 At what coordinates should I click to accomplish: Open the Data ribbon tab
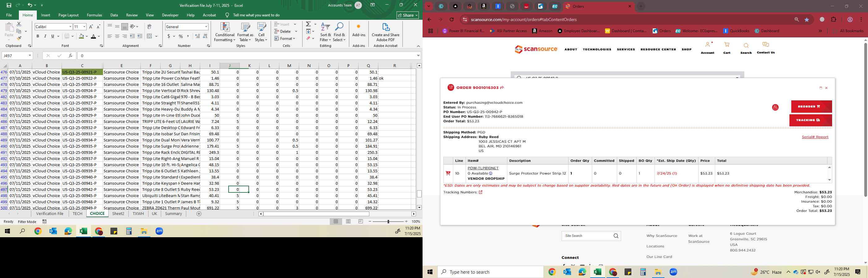pyautogui.click(x=114, y=15)
